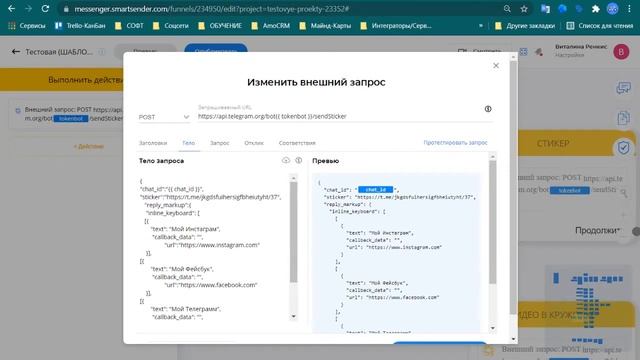Reload the page
Image resolution: width=640 pixels, height=360 pixels.
45,9
